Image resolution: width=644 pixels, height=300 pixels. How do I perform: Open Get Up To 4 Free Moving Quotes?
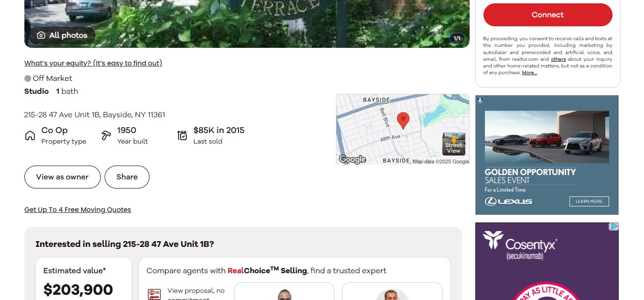pyautogui.click(x=77, y=210)
